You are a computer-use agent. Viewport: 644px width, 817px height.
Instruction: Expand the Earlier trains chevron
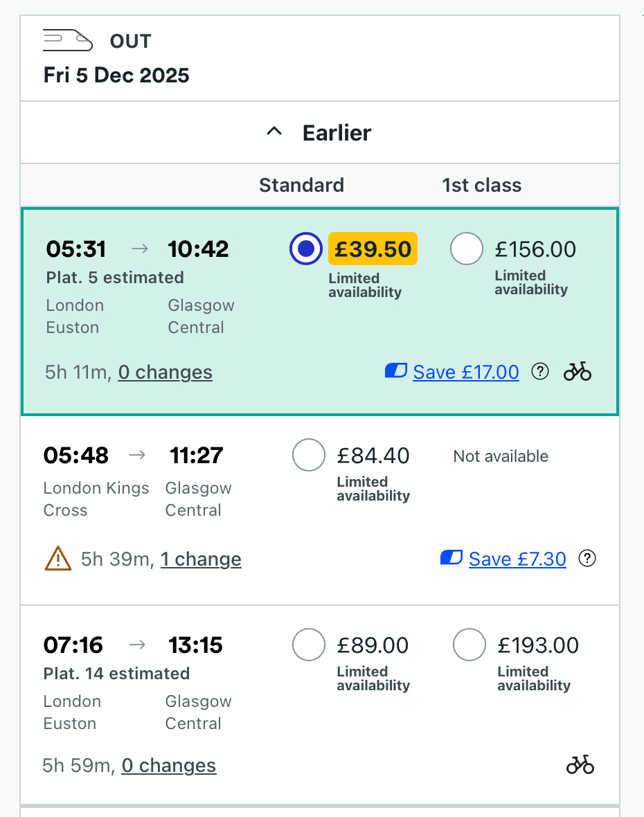pyautogui.click(x=275, y=132)
